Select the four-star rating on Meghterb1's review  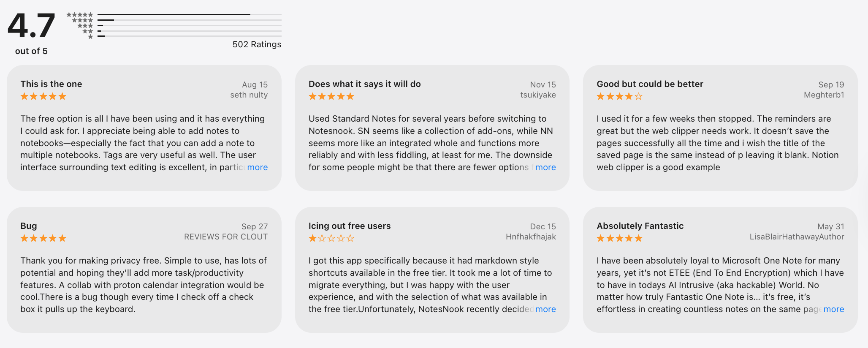click(x=619, y=96)
